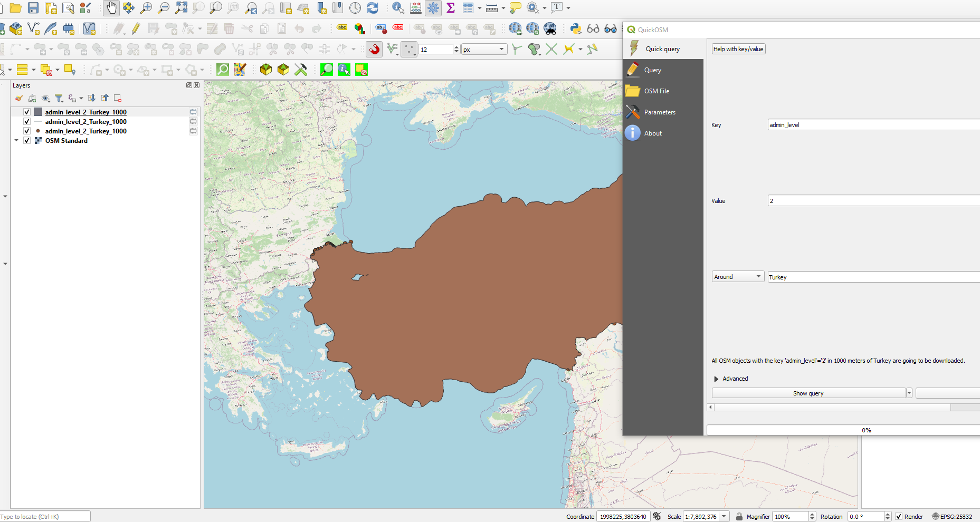Select the Parameters tab

663,112
